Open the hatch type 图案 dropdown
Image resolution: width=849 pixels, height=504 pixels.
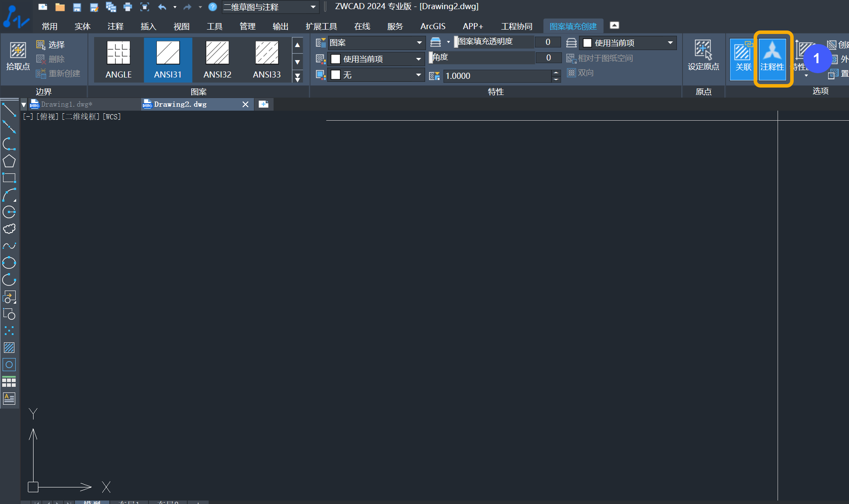point(376,43)
